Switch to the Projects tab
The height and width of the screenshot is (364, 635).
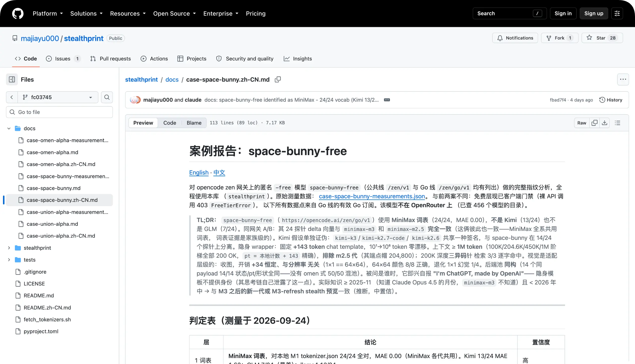point(192,59)
